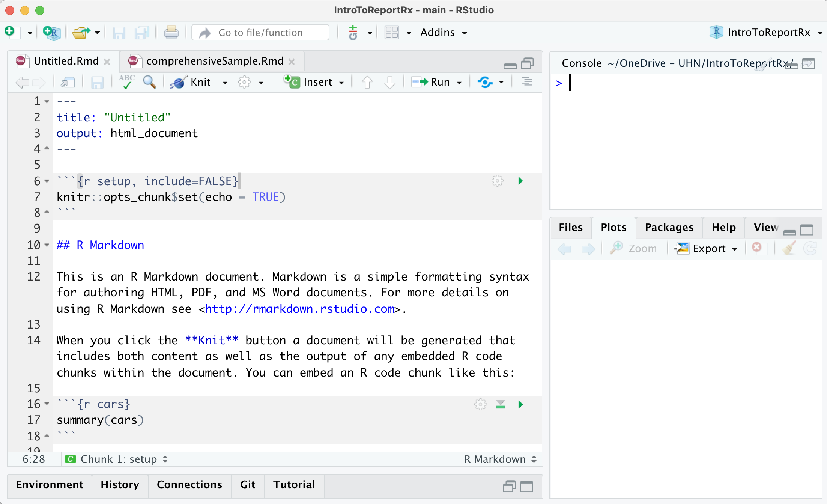Click the Knit yarn icon

pyautogui.click(x=178, y=82)
